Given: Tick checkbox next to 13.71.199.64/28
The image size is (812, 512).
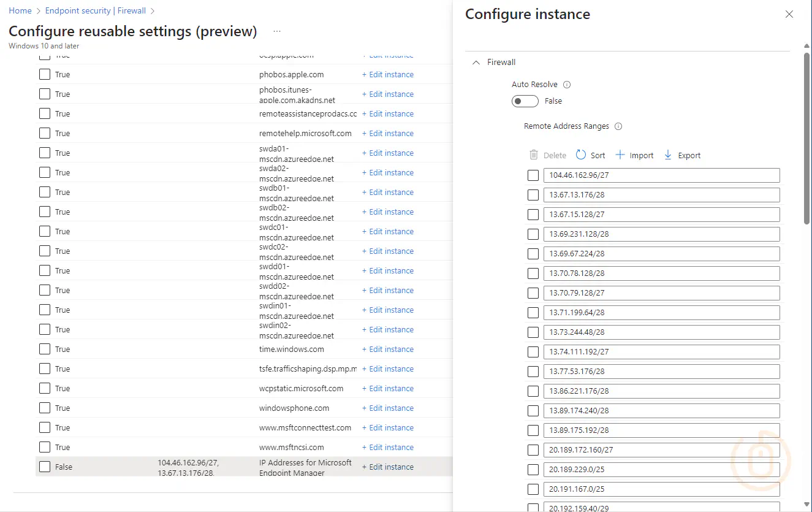Looking at the screenshot, I should click(533, 313).
